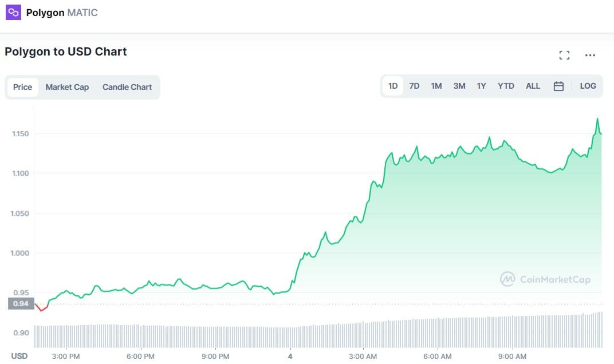Viewport: 614px width, 364px height.
Task: Toggle the LOG scale option
Action: (588, 86)
